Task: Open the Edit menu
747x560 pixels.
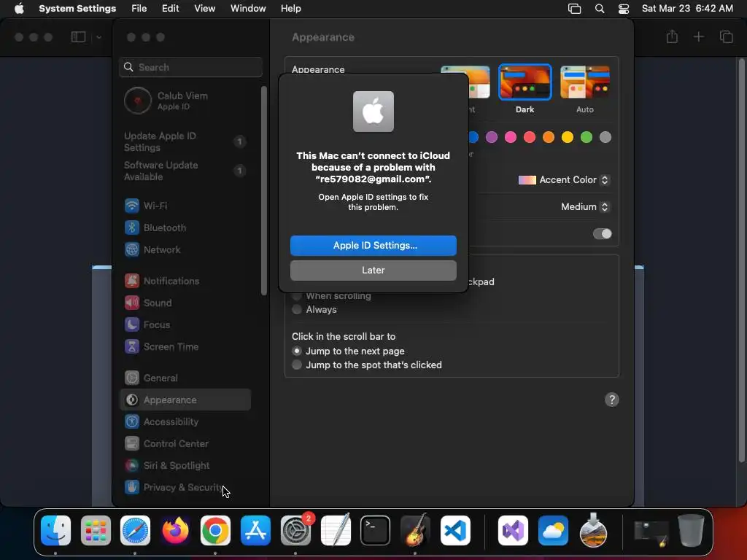Action: [171, 9]
